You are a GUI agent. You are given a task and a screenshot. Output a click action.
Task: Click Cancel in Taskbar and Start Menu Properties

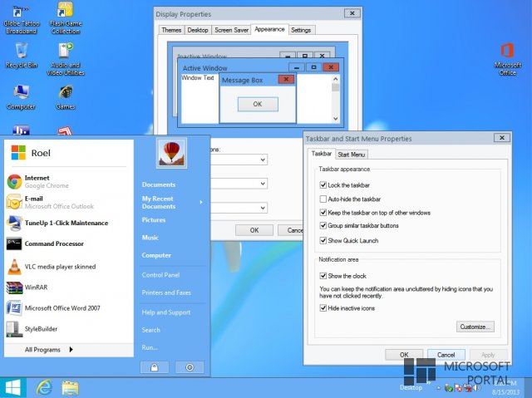coord(446,355)
